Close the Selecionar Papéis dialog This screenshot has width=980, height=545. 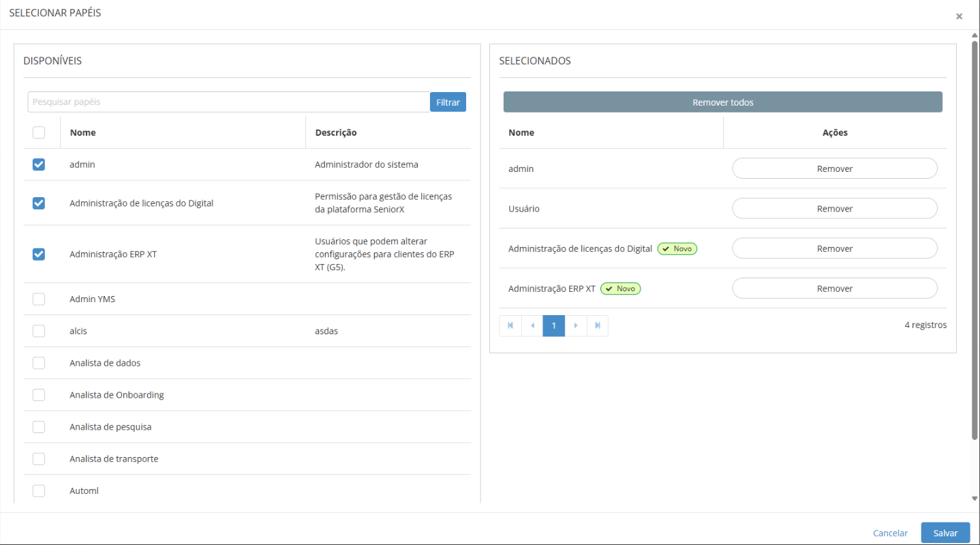[x=959, y=16]
